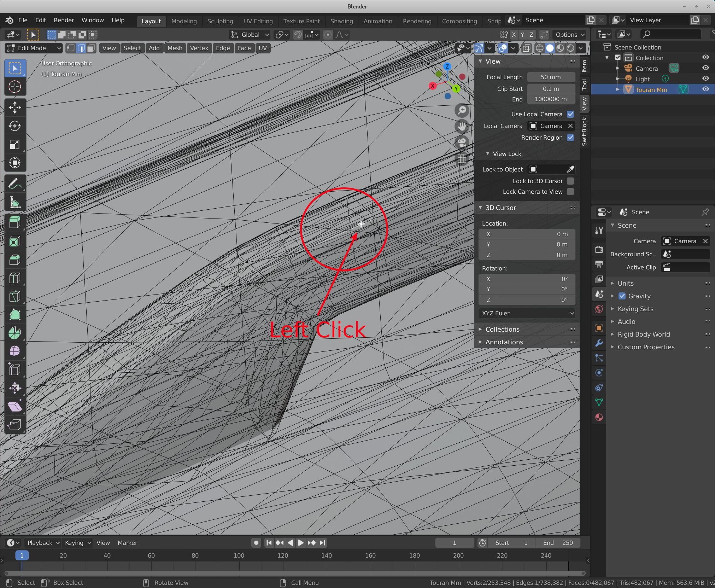The height and width of the screenshot is (588, 715).
Task: Click the Shading workspace tab
Action: tap(341, 21)
